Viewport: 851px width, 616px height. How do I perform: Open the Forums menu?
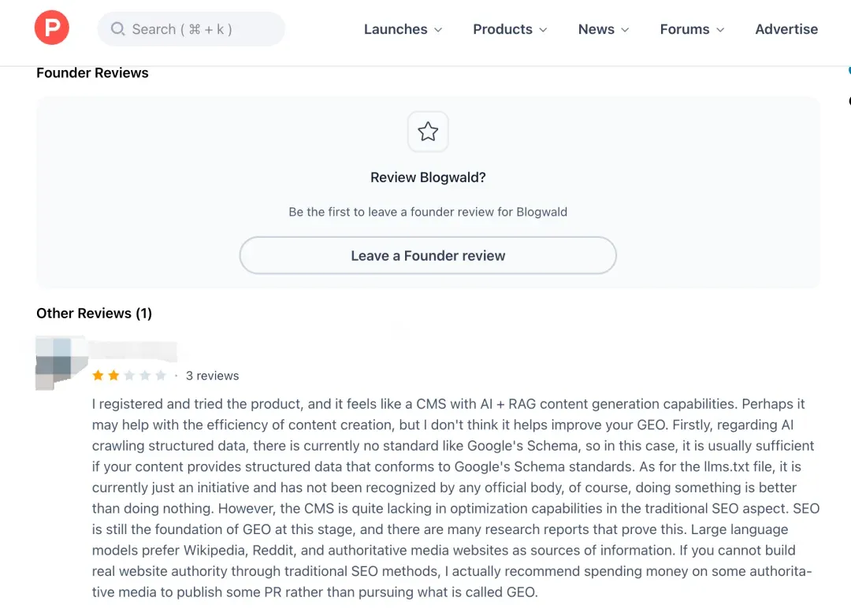point(685,29)
